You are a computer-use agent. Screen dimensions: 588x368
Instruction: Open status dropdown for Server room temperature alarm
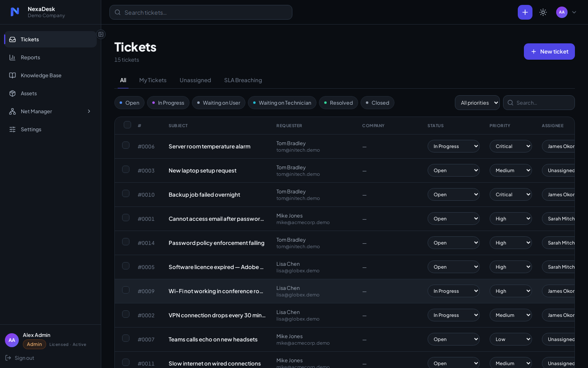[x=454, y=146]
